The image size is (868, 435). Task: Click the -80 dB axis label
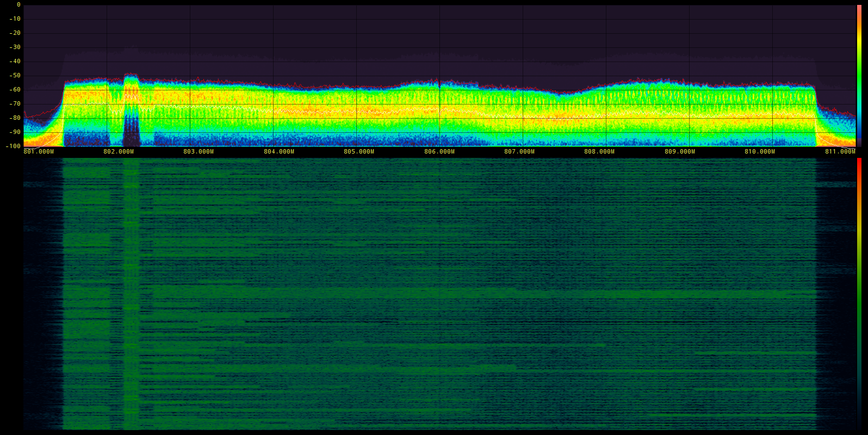coord(15,118)
